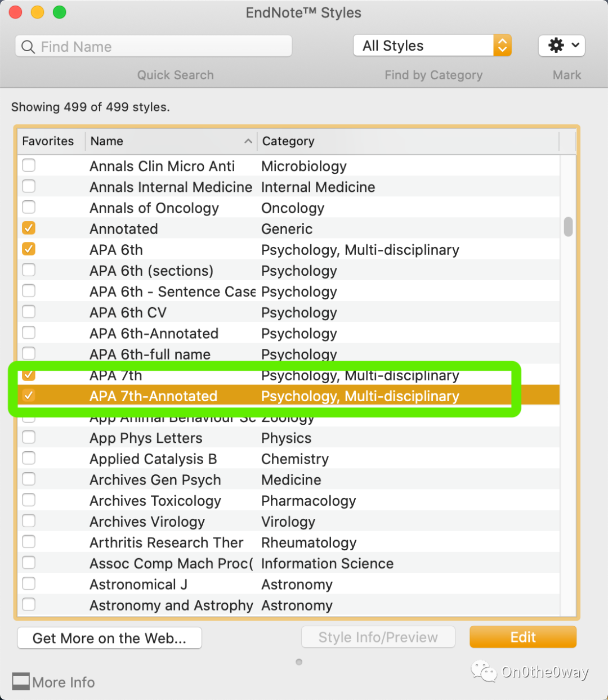
Task: Click the More Info panel icon
Action: pos(20,681)
